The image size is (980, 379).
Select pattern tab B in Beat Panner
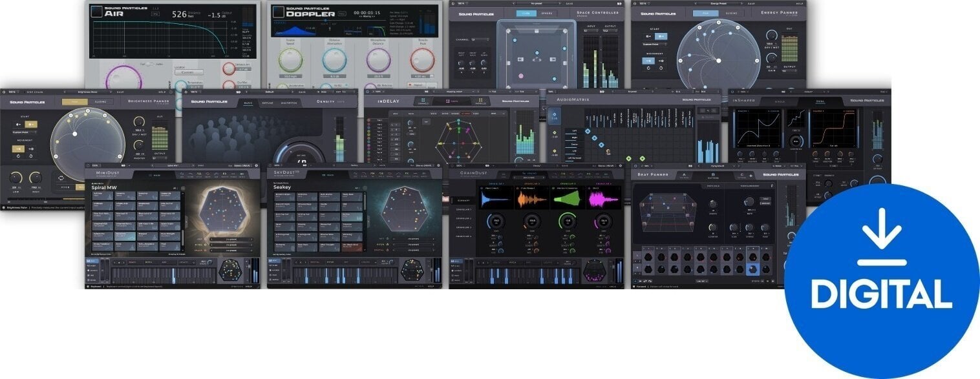point(712,175)
